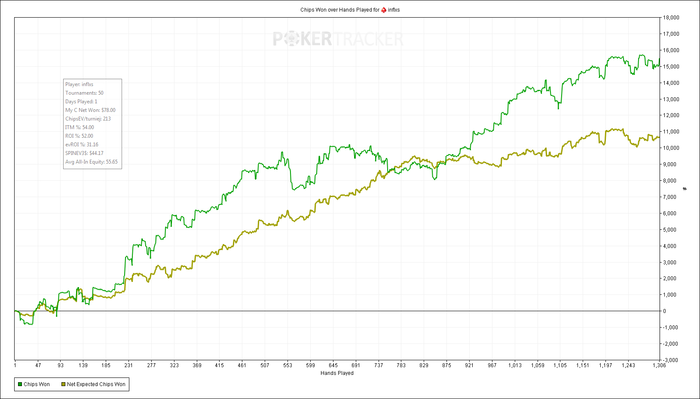
Task: Select the Tournaments: 50 stat line
Action: click(x=84, y=93)
